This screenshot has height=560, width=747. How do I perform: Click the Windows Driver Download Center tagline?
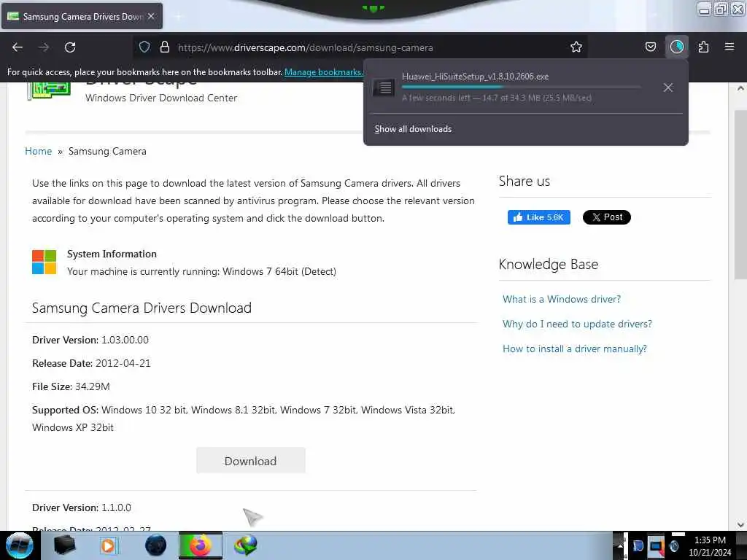click(x=161, y=98)
